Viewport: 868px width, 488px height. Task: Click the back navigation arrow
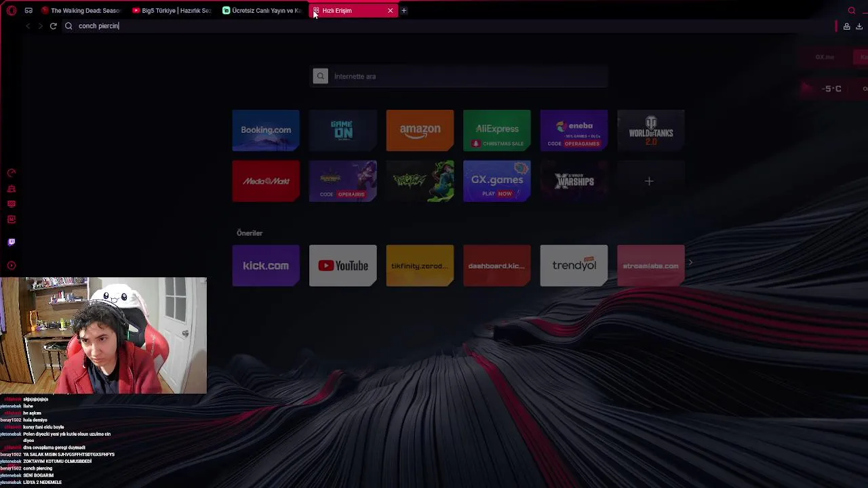point(28,26)
